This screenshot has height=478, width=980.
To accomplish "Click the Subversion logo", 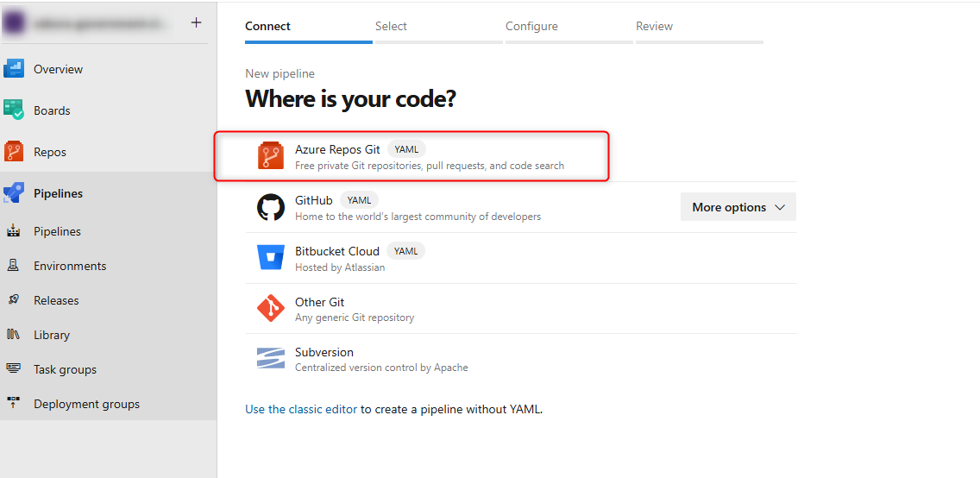I will [271, 359].
